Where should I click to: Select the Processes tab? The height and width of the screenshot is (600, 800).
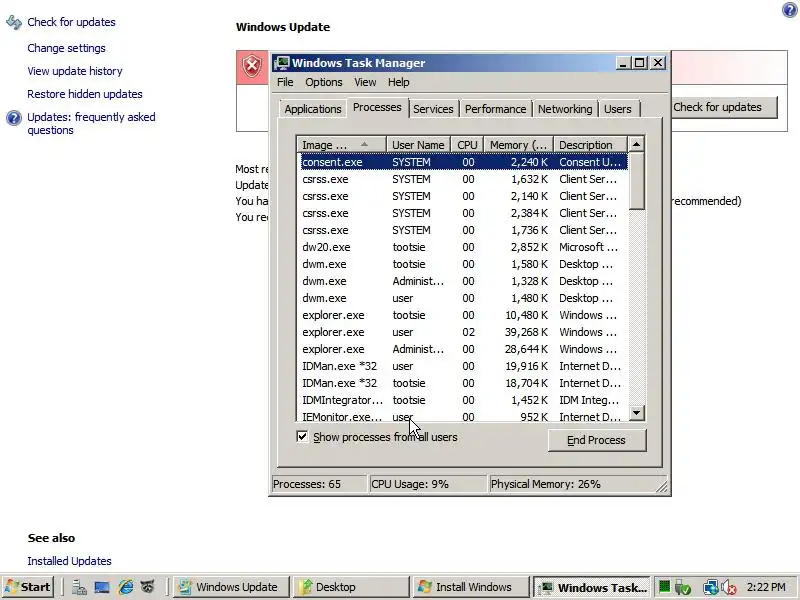pyautogui.click(x=377, y=108)
